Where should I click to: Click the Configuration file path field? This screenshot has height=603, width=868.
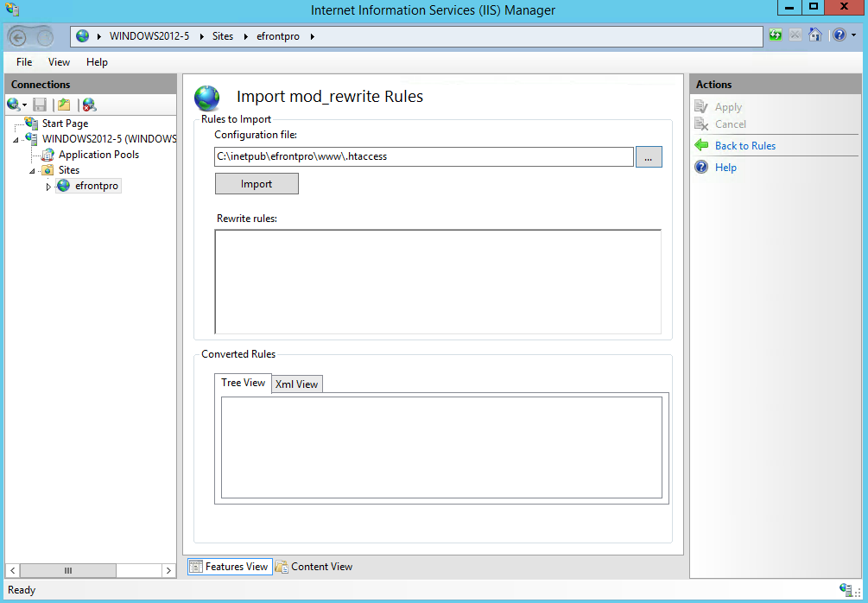[423, 157]
